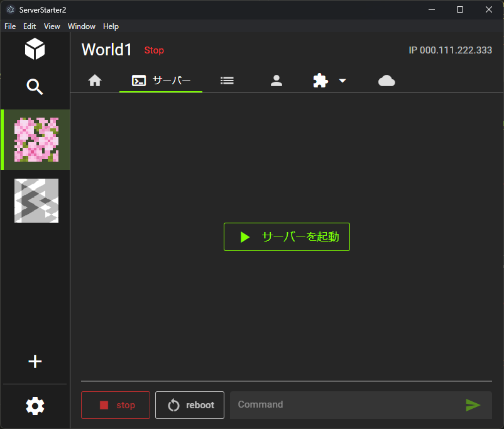Send command with green arrow icon
The height and width of the screenshot is (429, 504).
point(473,405)
